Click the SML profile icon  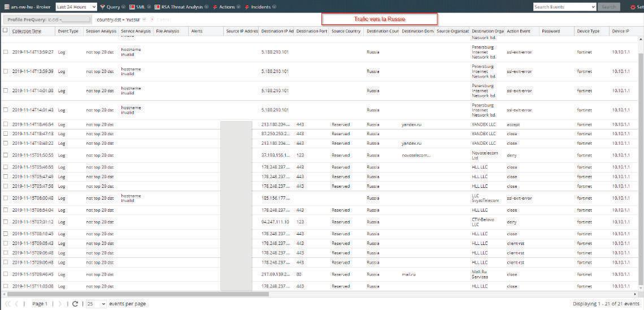(x=132, y=7)
